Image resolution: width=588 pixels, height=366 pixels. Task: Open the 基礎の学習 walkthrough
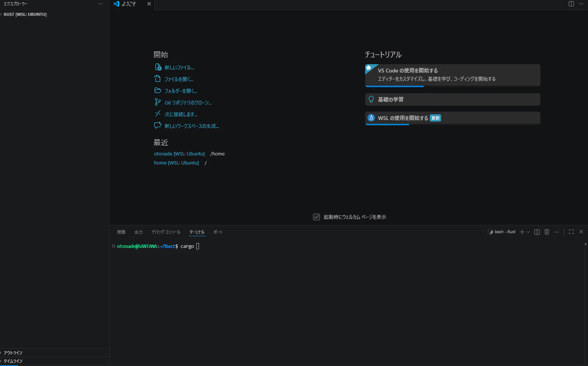click(452, 99)
